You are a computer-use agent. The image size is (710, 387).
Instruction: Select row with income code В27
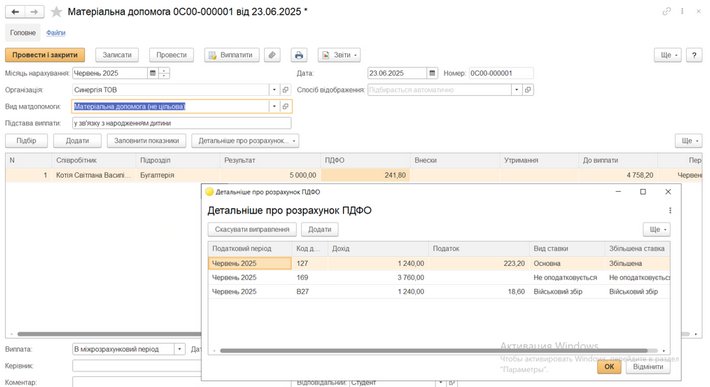[x=439, y=291]
